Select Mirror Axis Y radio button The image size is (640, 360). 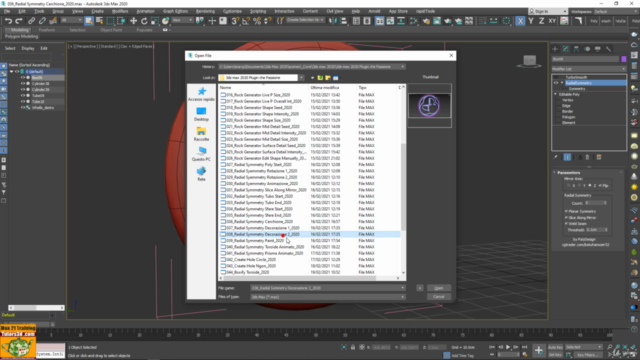(x=579, y=185)
